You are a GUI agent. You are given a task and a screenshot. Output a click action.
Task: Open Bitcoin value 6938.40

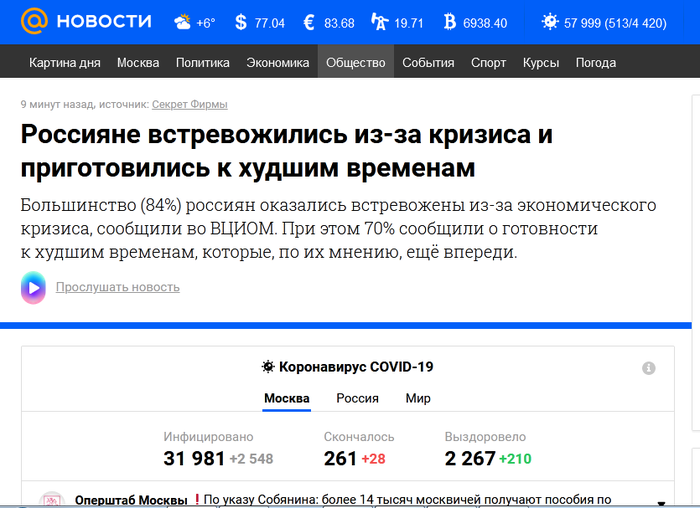[485, 23]
